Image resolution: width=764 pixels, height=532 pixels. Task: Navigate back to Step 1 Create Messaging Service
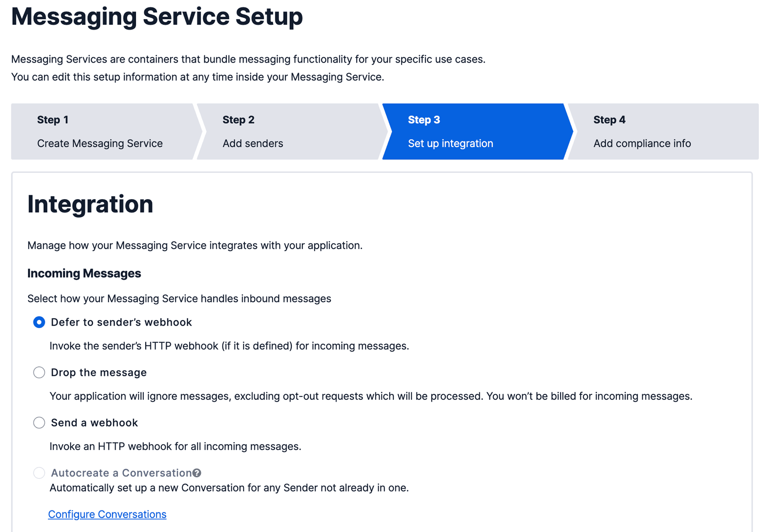coord(100,131)
